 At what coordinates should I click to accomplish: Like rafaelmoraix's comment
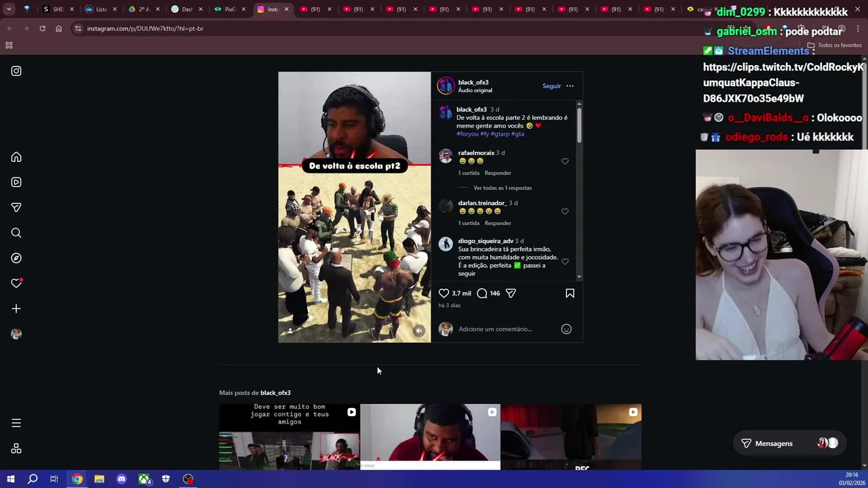coord(565,161)
